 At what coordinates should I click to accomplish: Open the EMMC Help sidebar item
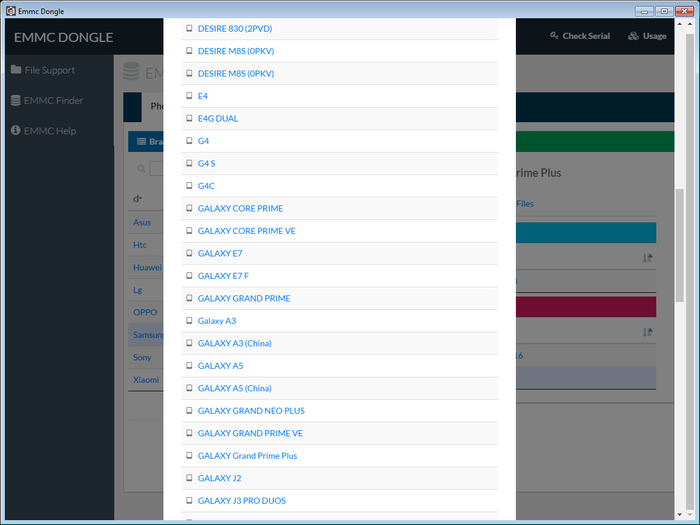coord(50,131)
